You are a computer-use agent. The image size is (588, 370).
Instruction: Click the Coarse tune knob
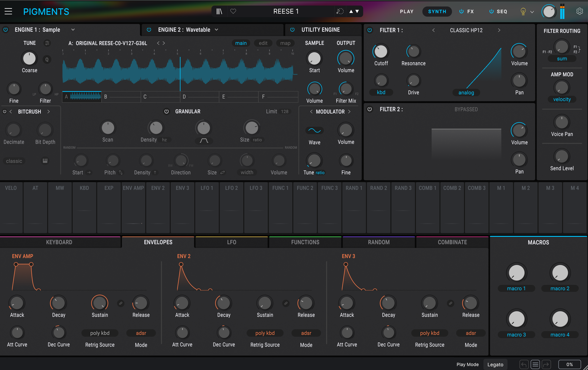click(29, 59)
